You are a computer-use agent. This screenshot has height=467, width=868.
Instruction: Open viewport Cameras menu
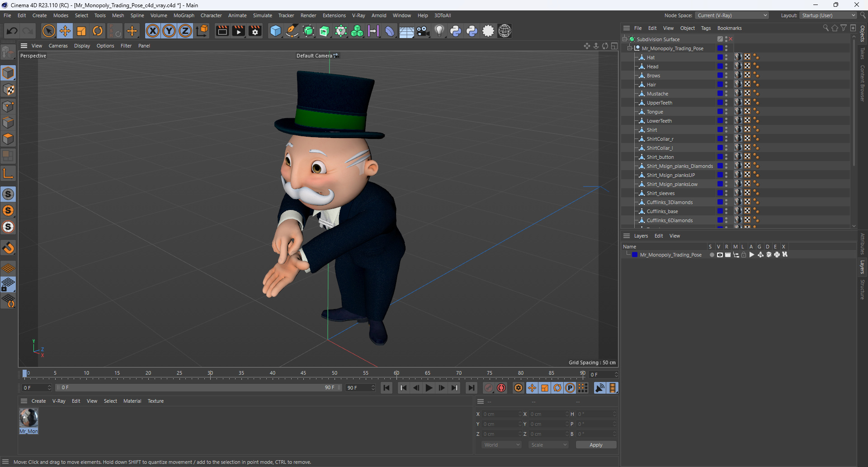pos(58,46)
